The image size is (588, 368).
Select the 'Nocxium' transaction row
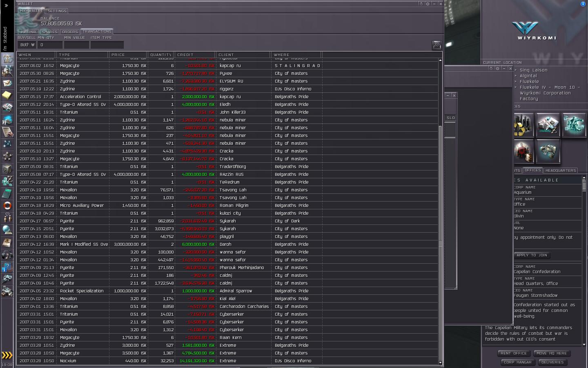click(227, 361)
